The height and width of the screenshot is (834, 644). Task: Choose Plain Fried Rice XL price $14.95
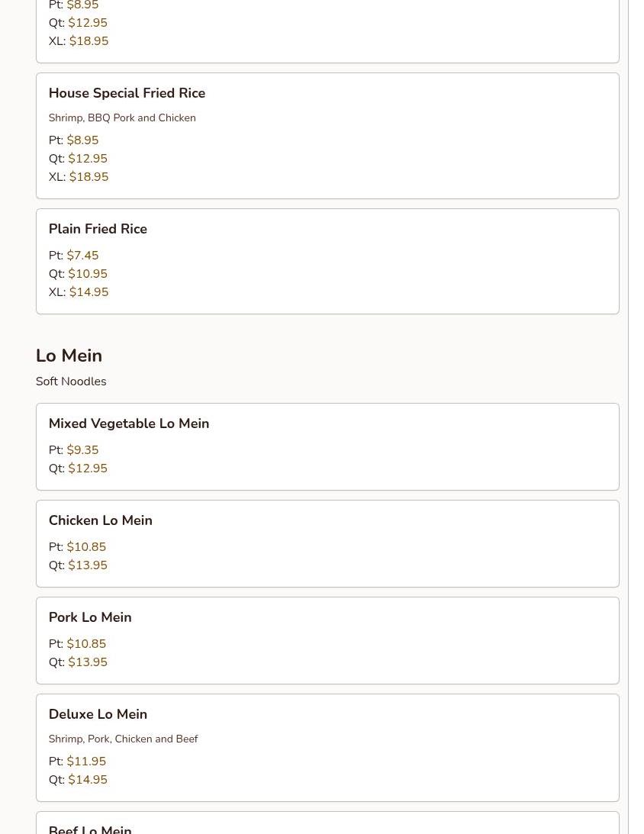(x=89, y=292)
